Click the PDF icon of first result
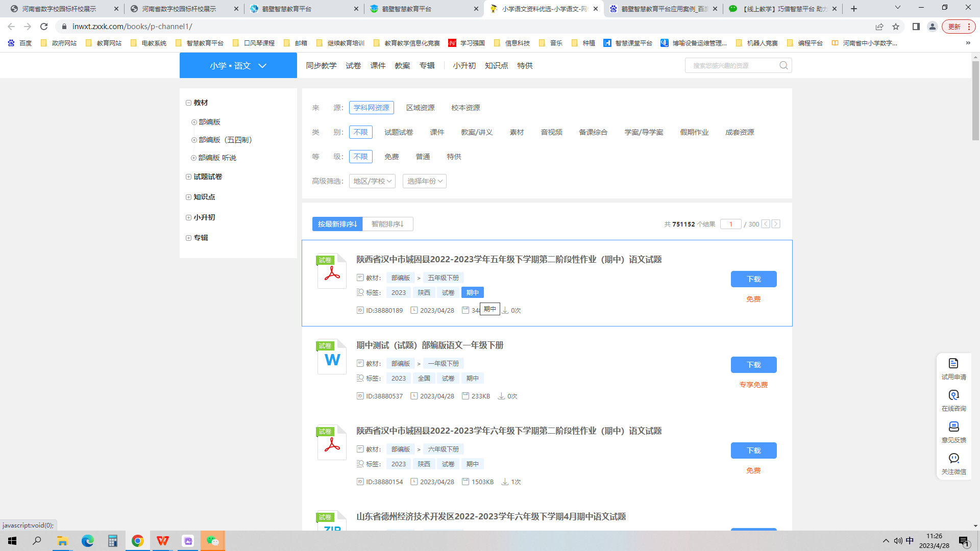 coord(332,272)
